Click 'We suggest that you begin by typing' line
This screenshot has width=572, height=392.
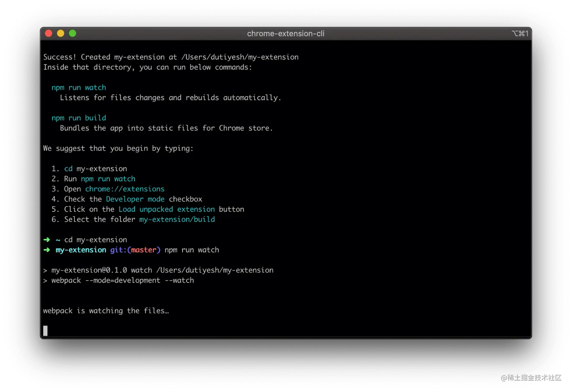coord(118,149)
